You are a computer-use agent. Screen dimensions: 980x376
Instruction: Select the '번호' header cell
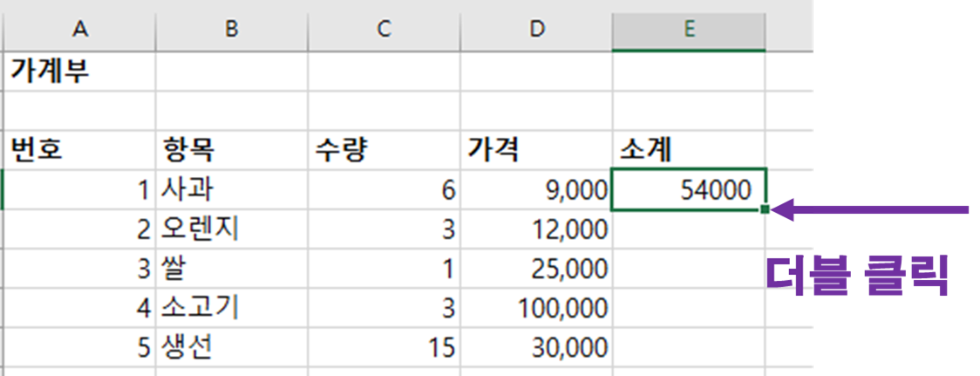(78, 150)
